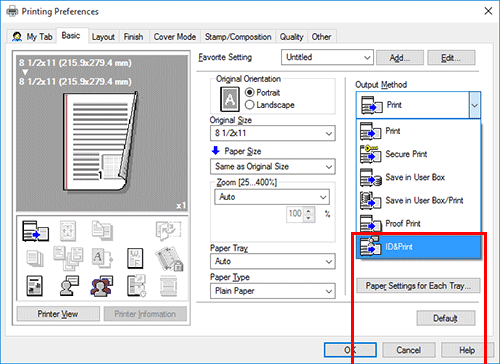Screen dimensions: 500x364
Task: Click the Add... favorite setting button
Action: click(x=400, y=58)
